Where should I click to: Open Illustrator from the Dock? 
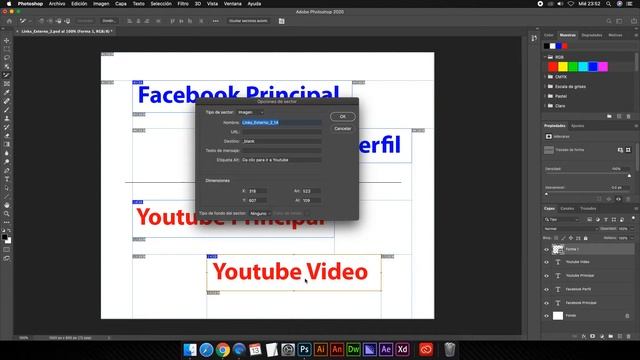point(320,349)
